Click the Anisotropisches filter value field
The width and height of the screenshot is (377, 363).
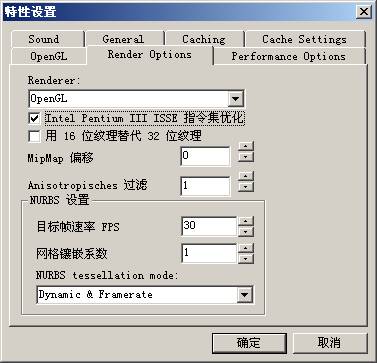click(x=205, y=186)
